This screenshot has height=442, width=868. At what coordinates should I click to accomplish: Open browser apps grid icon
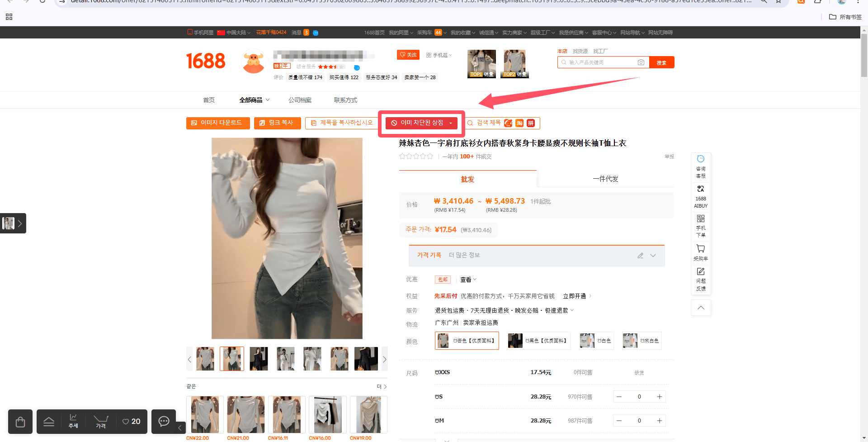coord(9,17)
